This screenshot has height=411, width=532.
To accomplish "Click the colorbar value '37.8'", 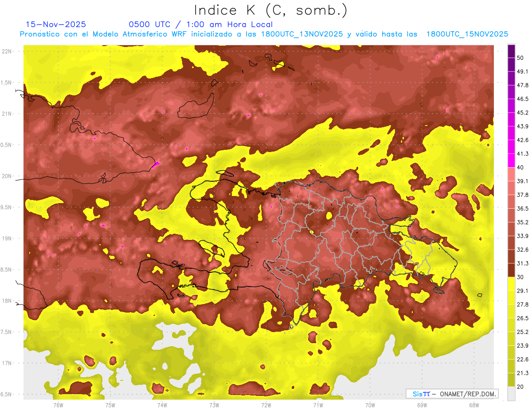I will pos(523,195).
